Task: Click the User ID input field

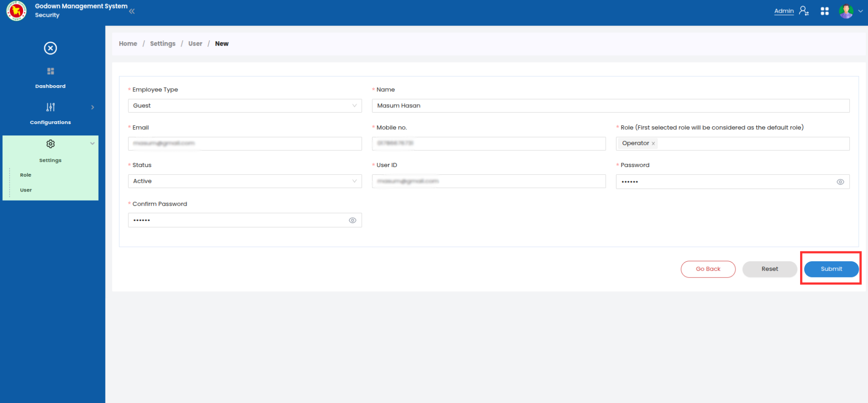Action: (x=489, y=181)
